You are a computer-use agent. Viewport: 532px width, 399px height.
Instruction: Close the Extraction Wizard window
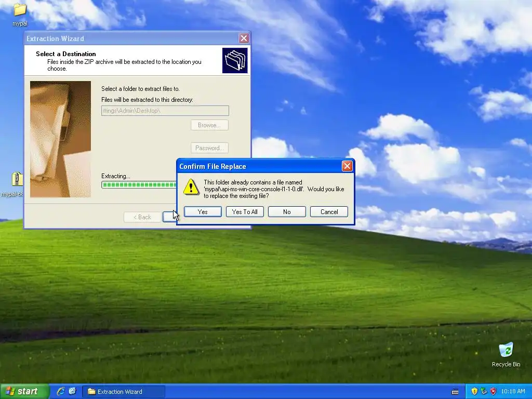[x=244, y=38]
